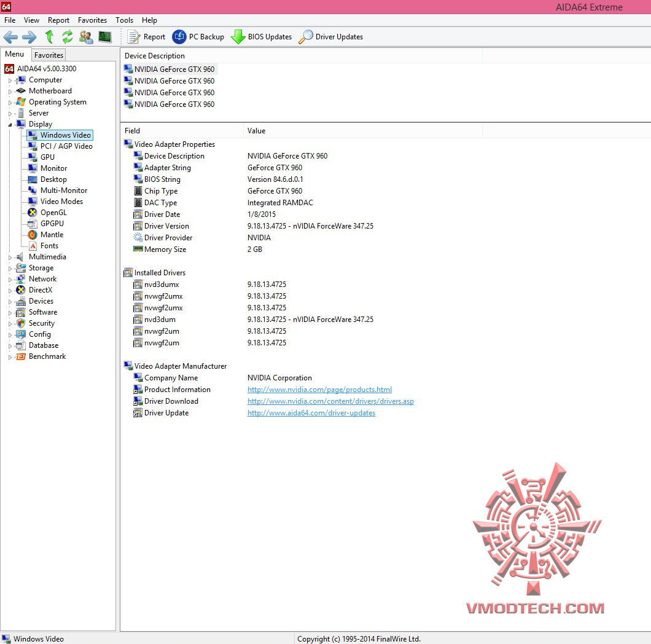
Task: Open the aida64.com driver-updates link
Action: point(311,413)
